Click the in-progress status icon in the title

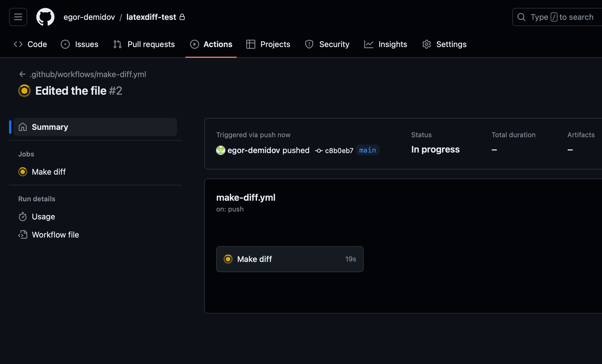tap(24, 91)
